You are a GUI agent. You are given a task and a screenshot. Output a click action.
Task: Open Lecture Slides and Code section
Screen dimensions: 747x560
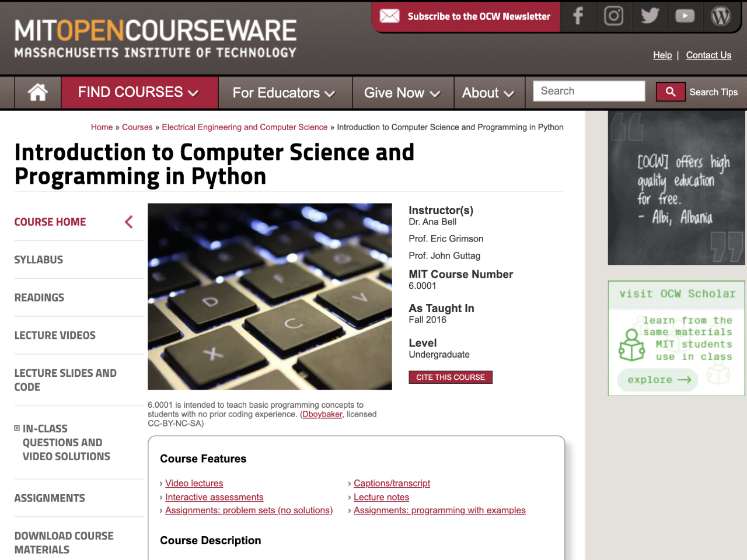tap(65, 380)
